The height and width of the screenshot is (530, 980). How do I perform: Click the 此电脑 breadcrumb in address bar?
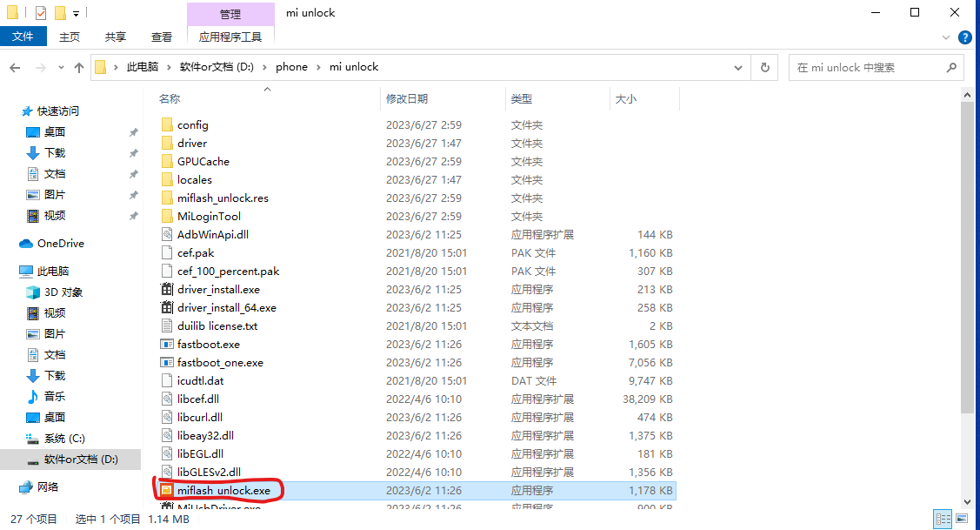143,67
